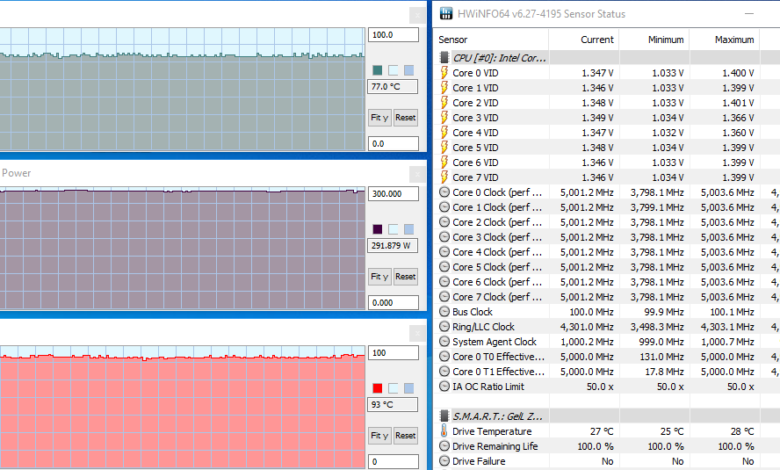Pick the teal line color swatch
This screenshot has width=780, height=470.
pyautogui.click(x=378, y=70)
